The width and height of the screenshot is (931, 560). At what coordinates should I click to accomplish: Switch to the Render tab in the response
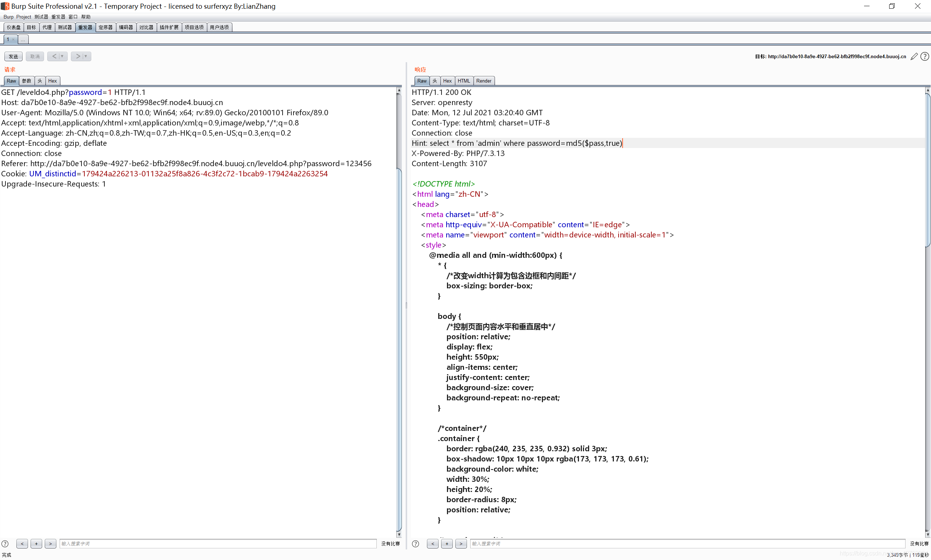[483, 81]
